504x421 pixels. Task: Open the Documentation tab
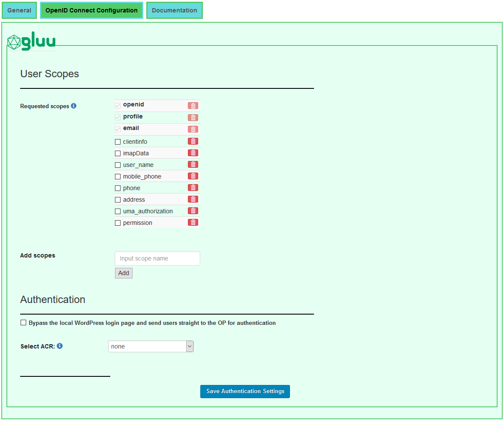175,10
